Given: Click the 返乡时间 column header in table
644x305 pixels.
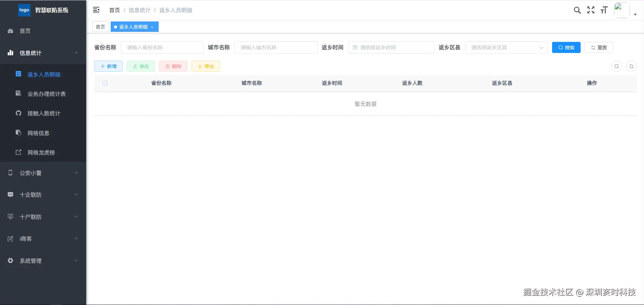Looking at the screenshot, I should (x=332, y=83).
